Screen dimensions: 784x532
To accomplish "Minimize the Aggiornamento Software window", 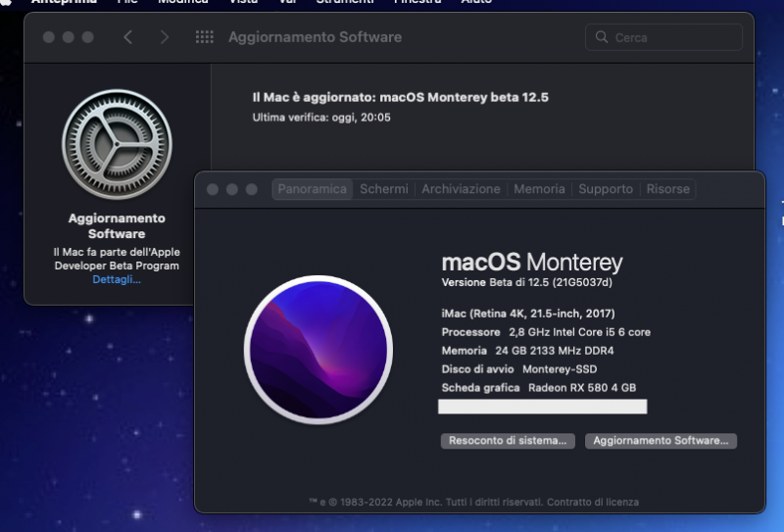I will click(x=68, y=37).
